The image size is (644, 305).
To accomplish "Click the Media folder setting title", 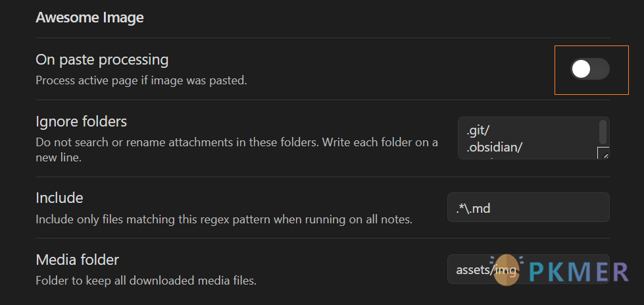I will [x=77, y=260].
